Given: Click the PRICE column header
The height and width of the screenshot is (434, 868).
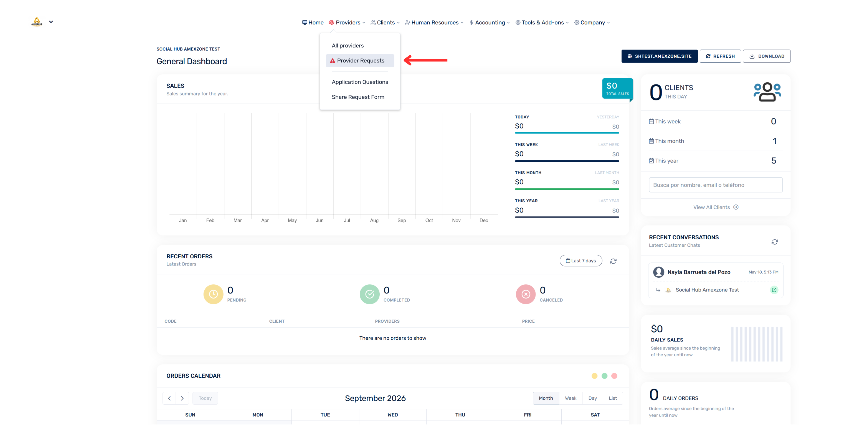Looking at the screenshot, I should (x=528, y=322).
